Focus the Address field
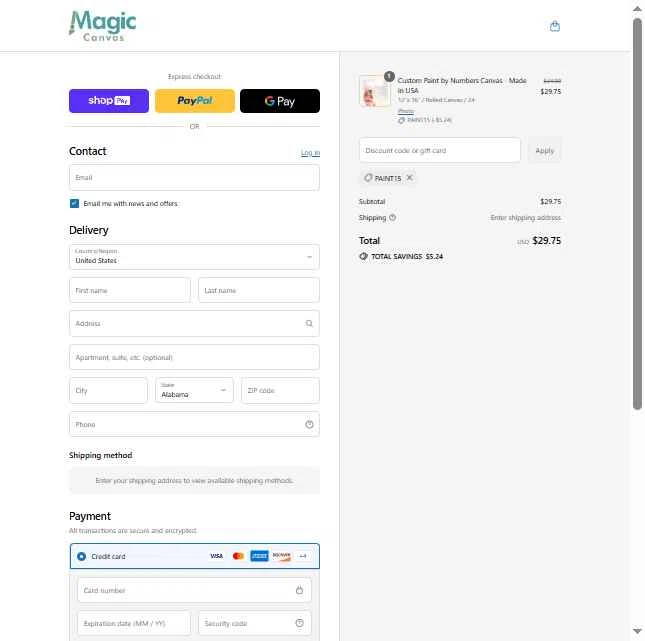Image resolution: width=645 pixels, height=641 pixels. (194, 323)
